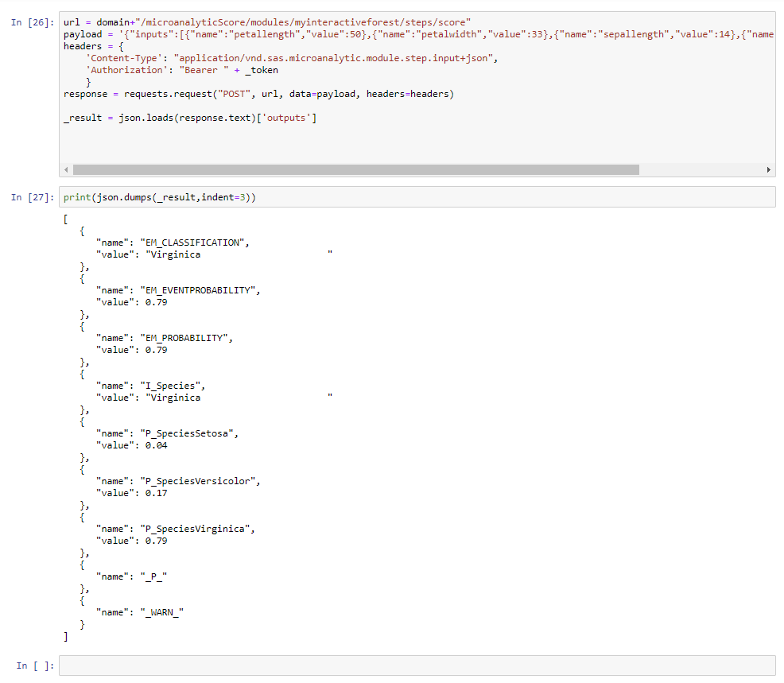Click the empty In [ ] prompt label
784x683 pixels.
[x=35, y=666]
